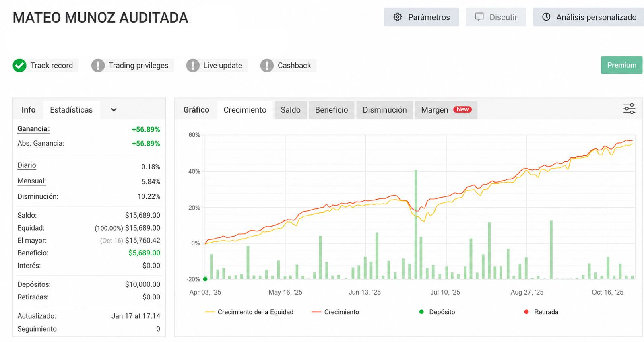The height and width of the screenshot is (342, 644).
Task: Click the clock icon beside Análisis personalizado
Action: point(546,17)
